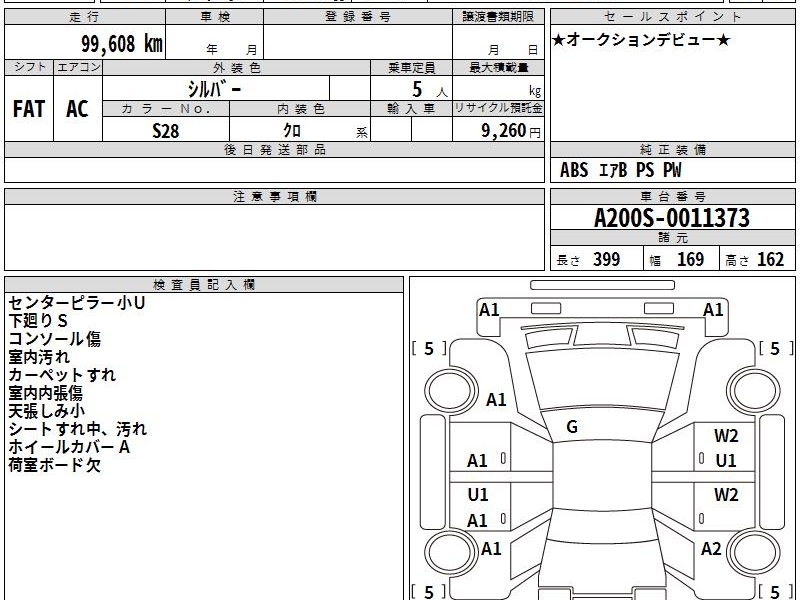Select the length value 長さ 399
The width and height of the screenshot is (800, 600).
[588, 260]
